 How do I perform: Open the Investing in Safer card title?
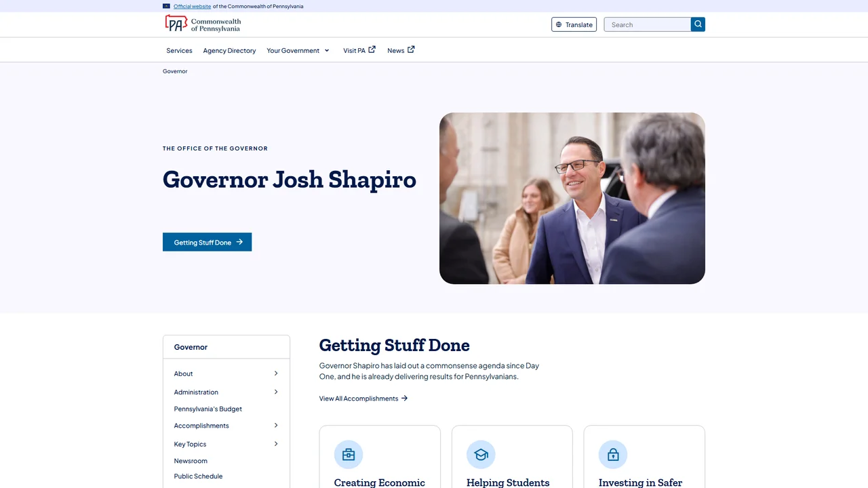pos(640,483)
